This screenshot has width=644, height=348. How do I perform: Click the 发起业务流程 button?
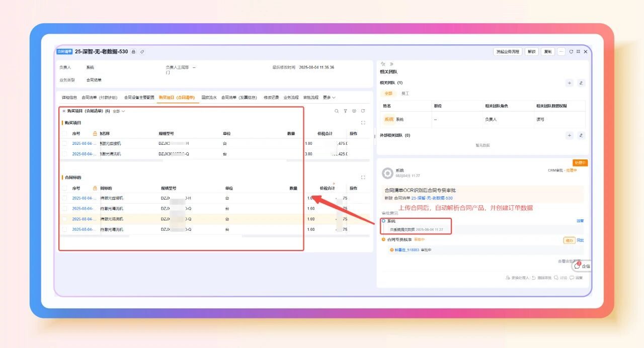[508, 52]
